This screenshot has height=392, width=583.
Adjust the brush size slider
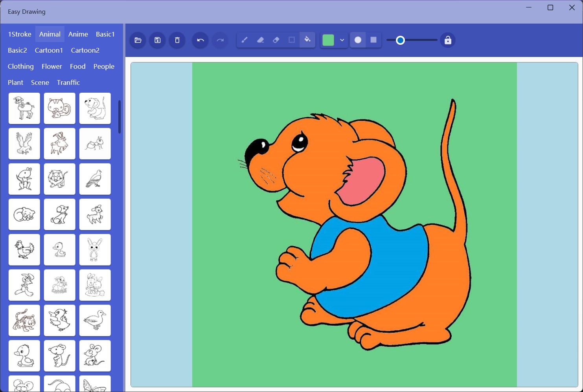pyautogui.click(x=401, y=40)
